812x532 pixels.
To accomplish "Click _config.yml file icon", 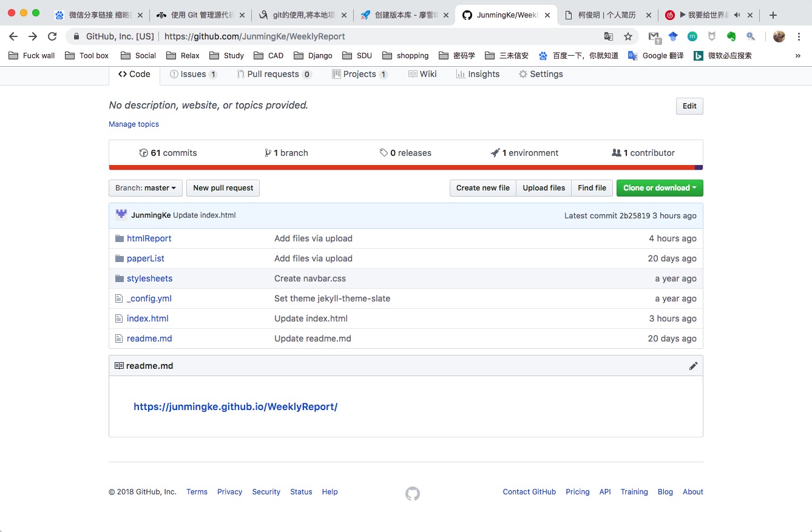I will (119, 298).
